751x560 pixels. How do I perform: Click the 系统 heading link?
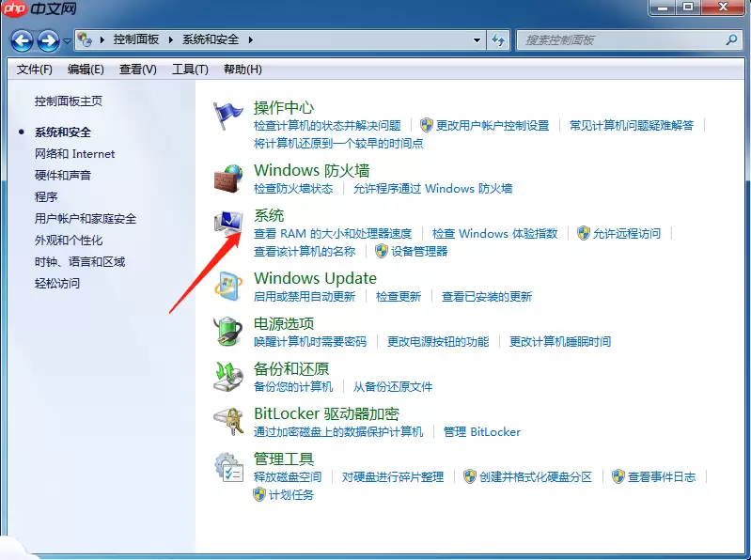(269, 216)
